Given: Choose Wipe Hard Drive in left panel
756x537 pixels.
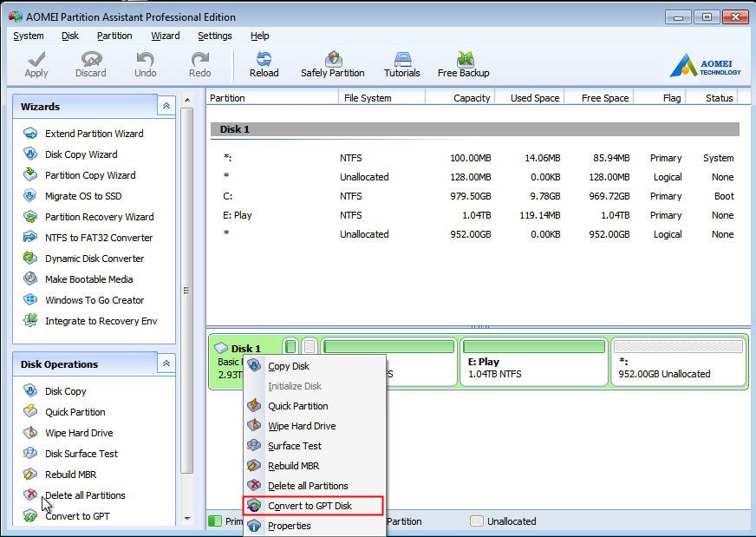Looking at the screenshot, I should (68, 433).
